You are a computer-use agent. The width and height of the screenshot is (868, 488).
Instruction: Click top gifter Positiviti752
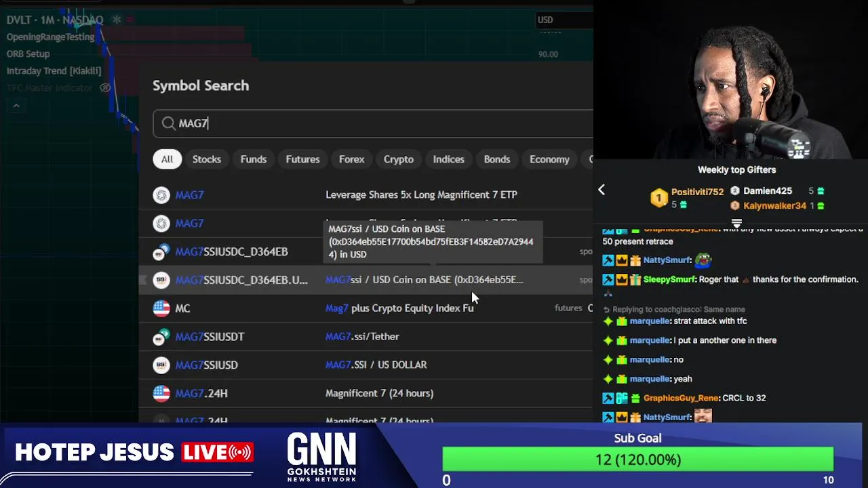pyautogui.click(x=697, y=192)
